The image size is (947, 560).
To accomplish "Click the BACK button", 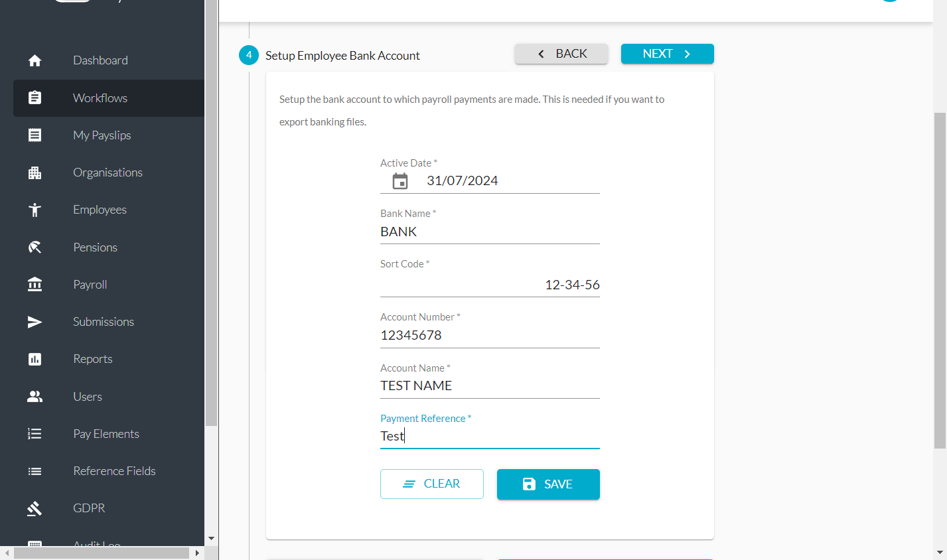I will [561, 54].
